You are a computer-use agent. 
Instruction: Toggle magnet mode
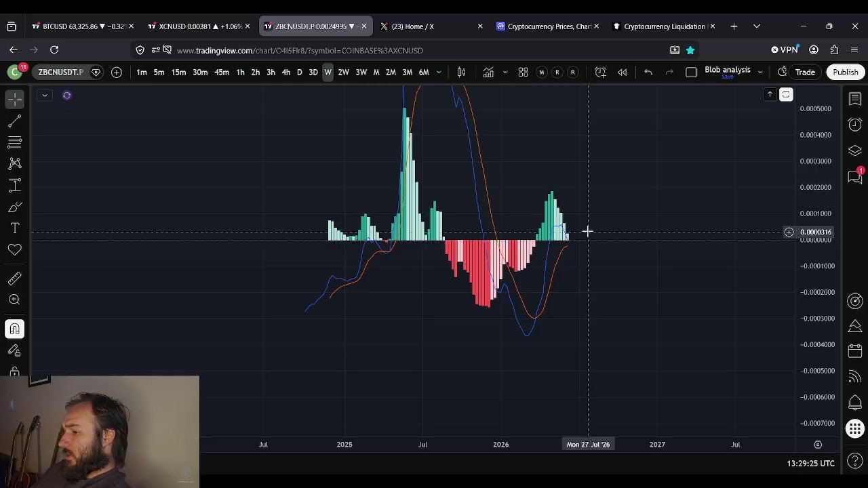14,329
